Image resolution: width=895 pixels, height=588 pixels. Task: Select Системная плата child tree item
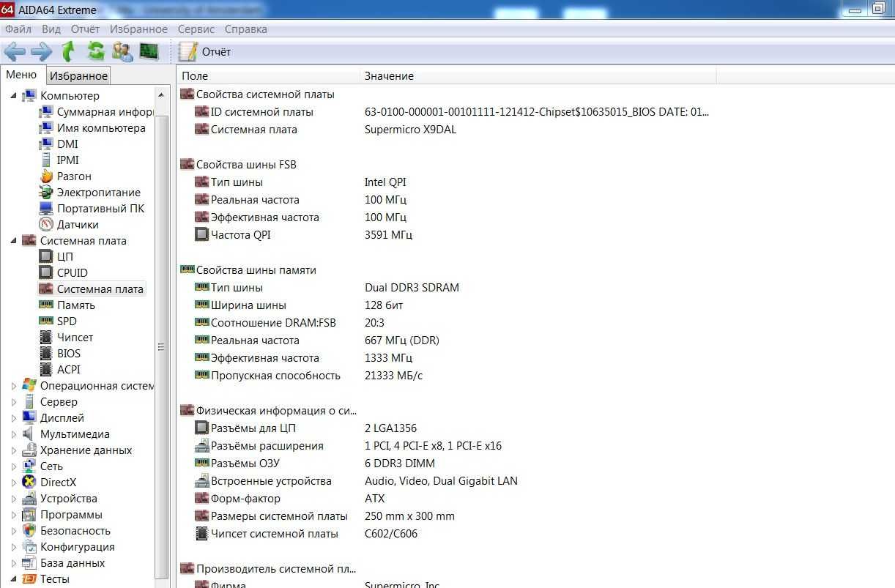coord(100,289)
